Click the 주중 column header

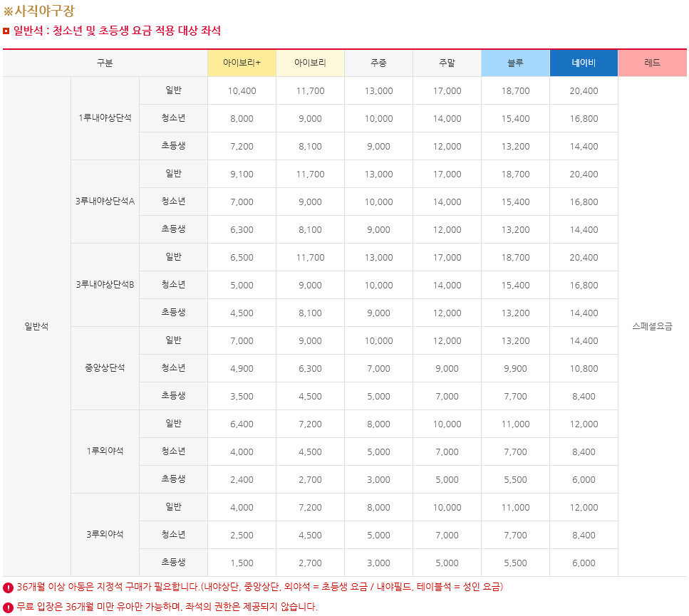pos(379,63)
